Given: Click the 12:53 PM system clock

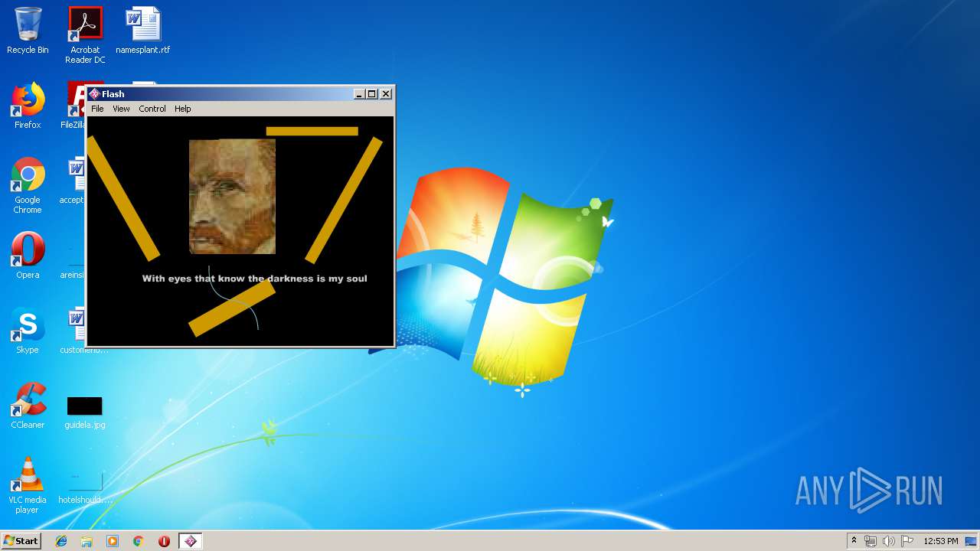Looking at the screenshot, I should 940,541.
